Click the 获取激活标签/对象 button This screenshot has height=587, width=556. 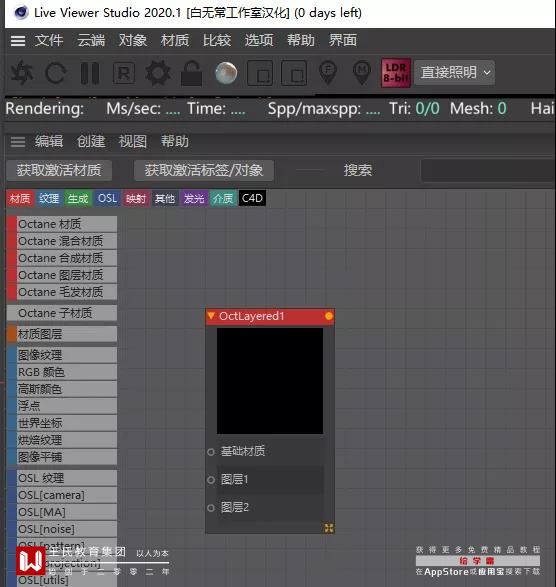(x=204, y=170)
